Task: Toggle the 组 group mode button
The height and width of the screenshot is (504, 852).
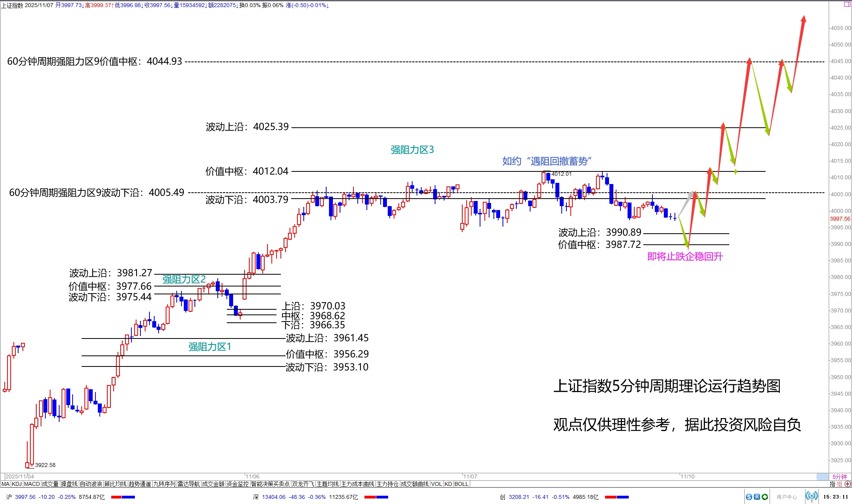Action: 840,484
